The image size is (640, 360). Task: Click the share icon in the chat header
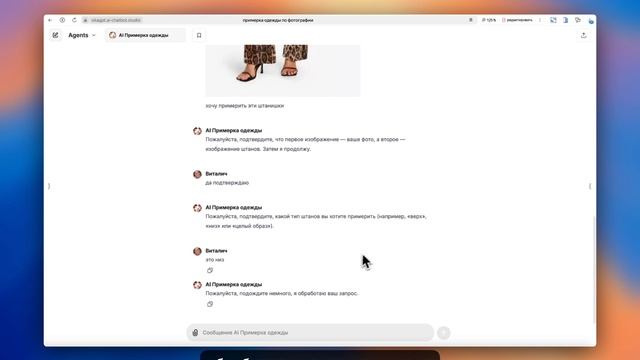click(584, 35)
